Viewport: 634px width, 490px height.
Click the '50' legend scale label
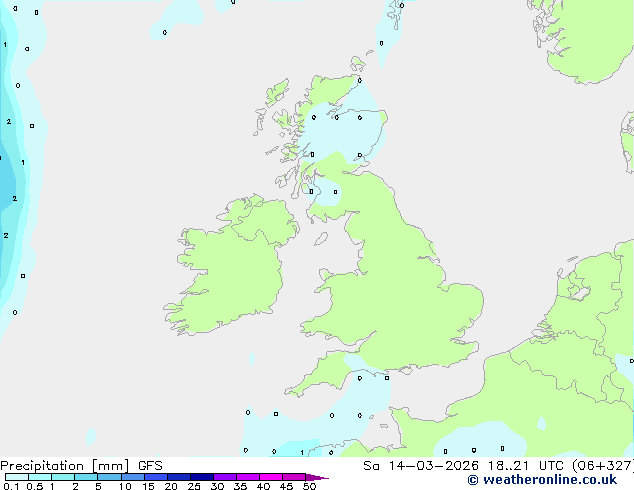(309, 486)
